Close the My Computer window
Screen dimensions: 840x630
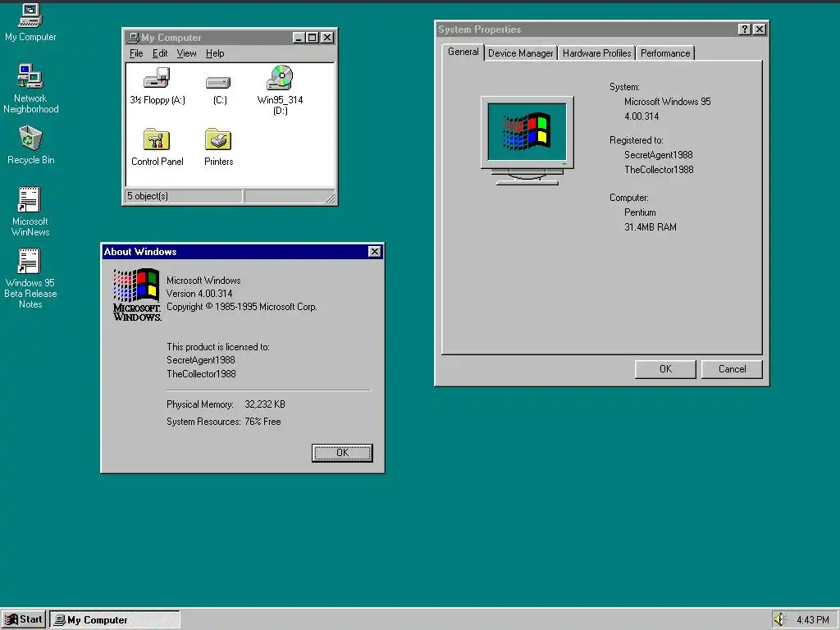[326, 38]
